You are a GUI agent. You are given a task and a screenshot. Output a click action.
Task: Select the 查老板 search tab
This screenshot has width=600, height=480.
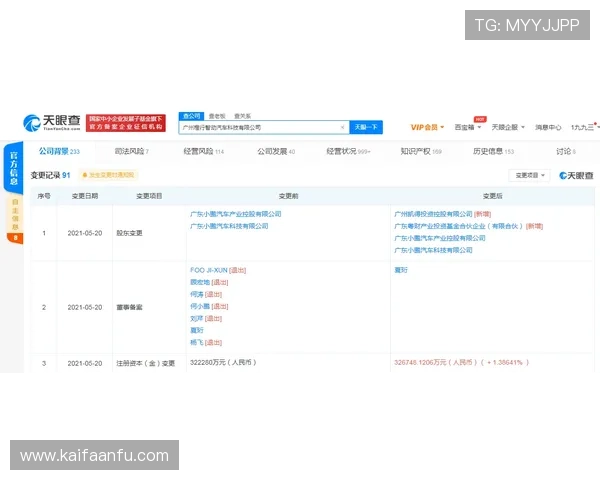click(x=217, y=116)
